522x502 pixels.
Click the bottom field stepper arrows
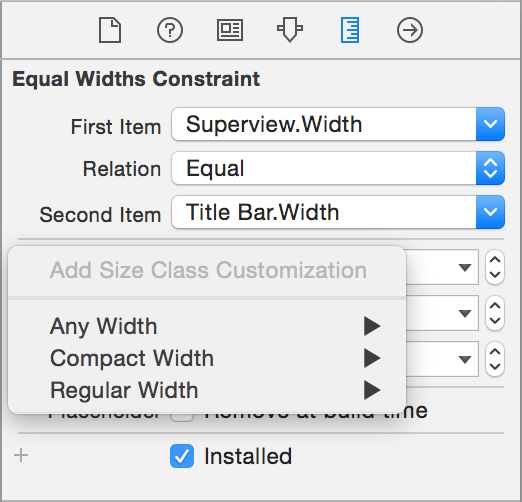tap(495, 359)
